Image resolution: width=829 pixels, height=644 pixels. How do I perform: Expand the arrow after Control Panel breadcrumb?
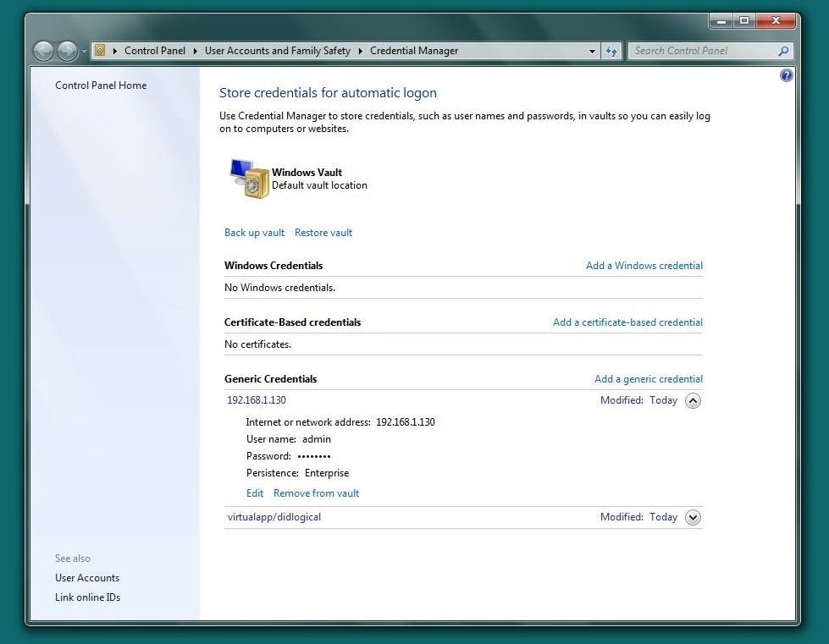pos(195,51)
